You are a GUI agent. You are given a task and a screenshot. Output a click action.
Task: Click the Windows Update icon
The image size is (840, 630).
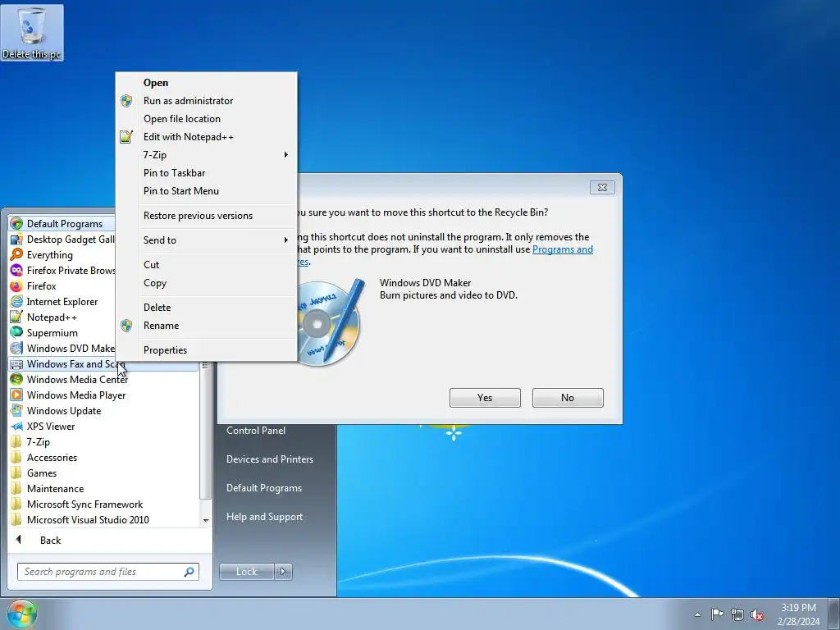pyautogui.click(x=16, y=410)
